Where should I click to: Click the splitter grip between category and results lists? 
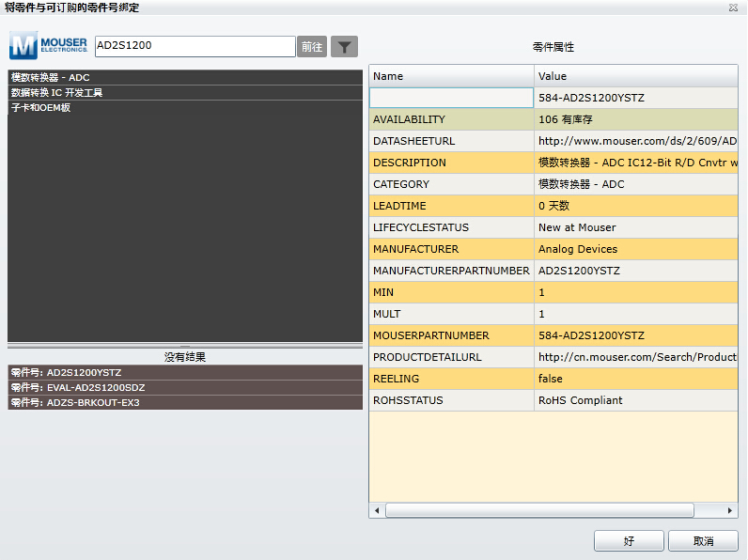coord(185,346)
